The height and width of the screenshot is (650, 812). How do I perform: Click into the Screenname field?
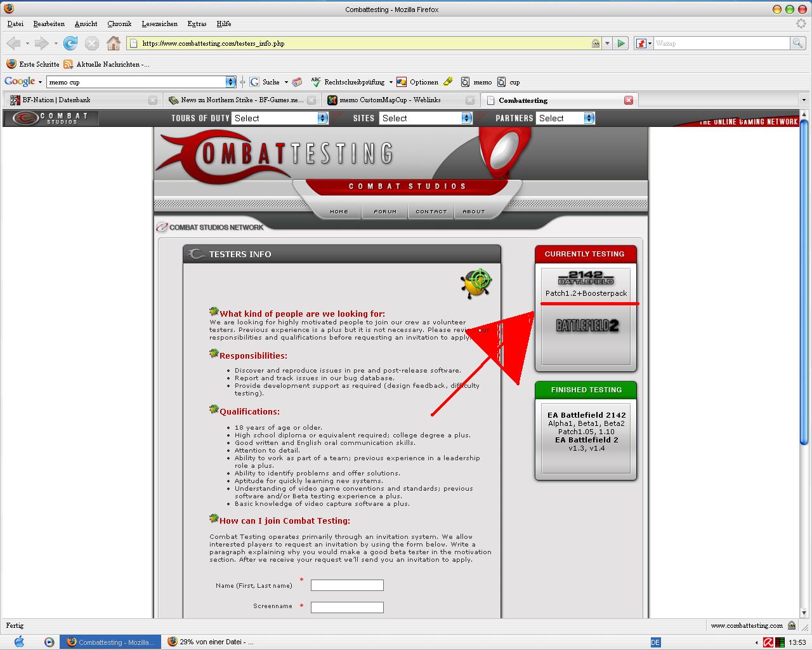347,607
